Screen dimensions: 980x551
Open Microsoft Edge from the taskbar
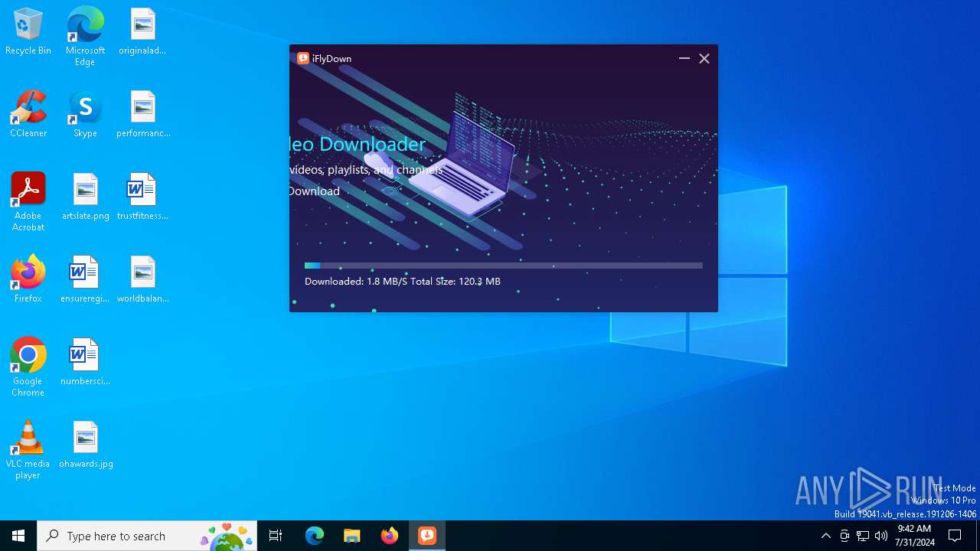click(x=315, y=536)
